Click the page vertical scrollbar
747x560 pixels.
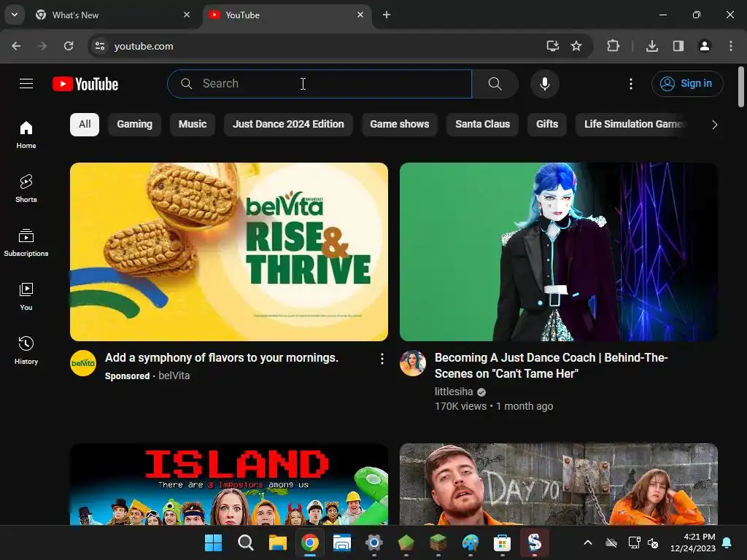click(741, 87)
